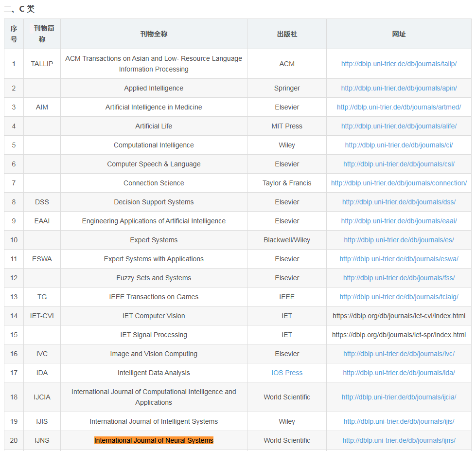Open the IJNS DBLP link
The width and height of the screenshot is (476, 451).
coord(399,440)
